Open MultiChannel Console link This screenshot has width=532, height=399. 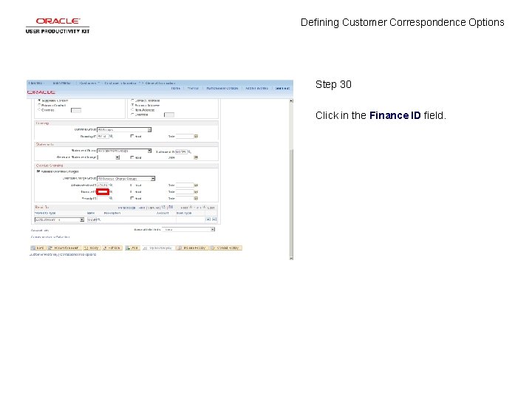coord(222,88)
